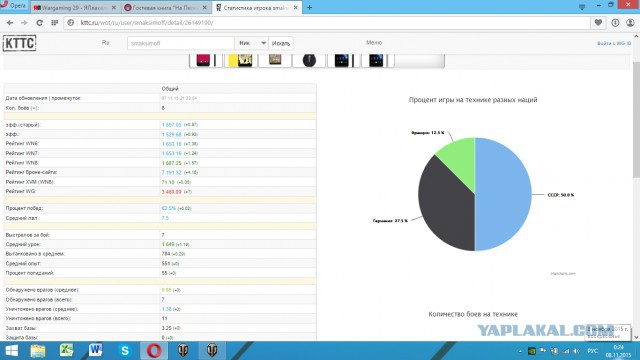The height and width of the screenshot is (360, 640).
Task: Bookmark page with the heart icon
Action: [598, 23]
